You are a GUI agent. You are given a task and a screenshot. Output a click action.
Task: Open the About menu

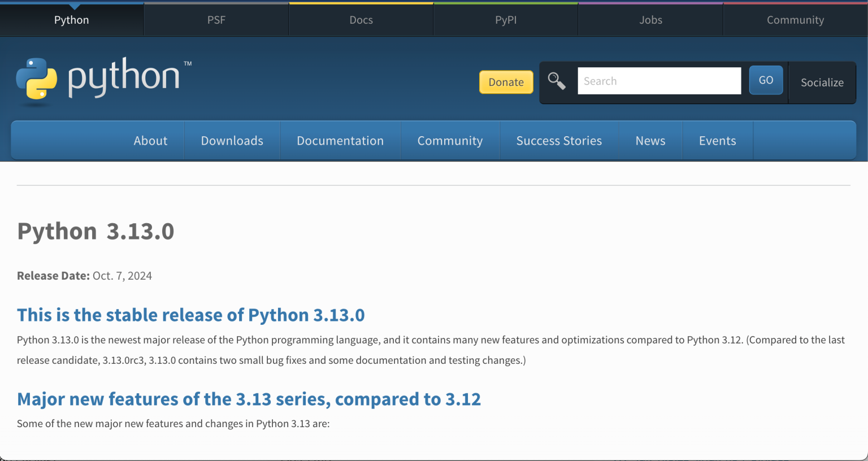pyautogui.click(x=150, y=140)
